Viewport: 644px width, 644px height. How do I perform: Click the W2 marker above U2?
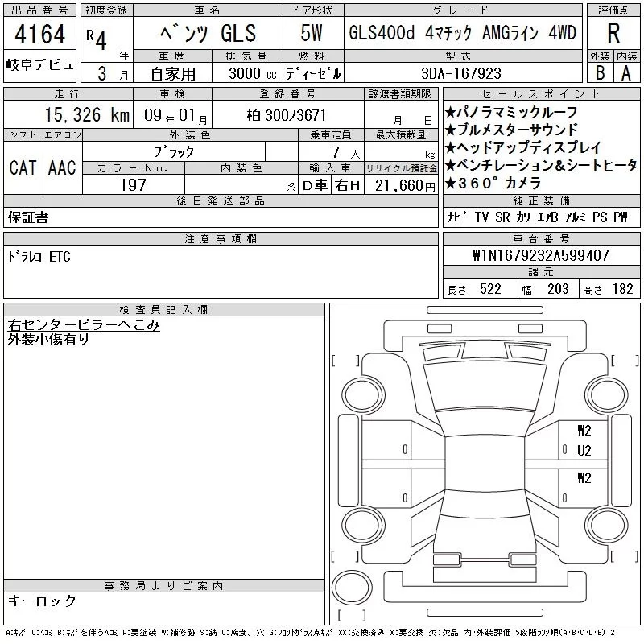(x=584, y=430)
